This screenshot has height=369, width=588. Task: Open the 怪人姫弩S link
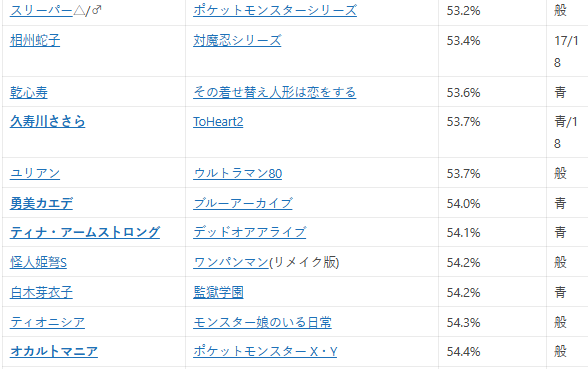[38, 262]
